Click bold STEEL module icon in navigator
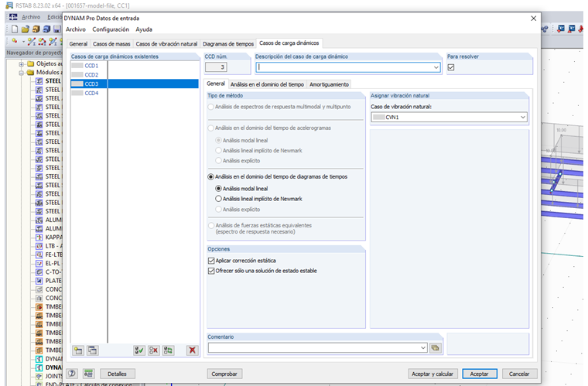The width and height of the screenshot is (588, 386). click(x=39, y=81)
